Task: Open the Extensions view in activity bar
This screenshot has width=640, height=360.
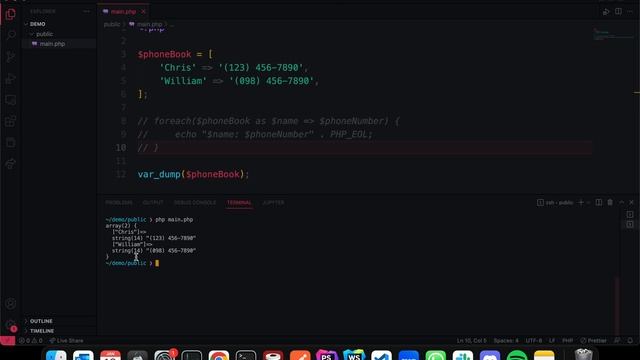Action: 11,121
